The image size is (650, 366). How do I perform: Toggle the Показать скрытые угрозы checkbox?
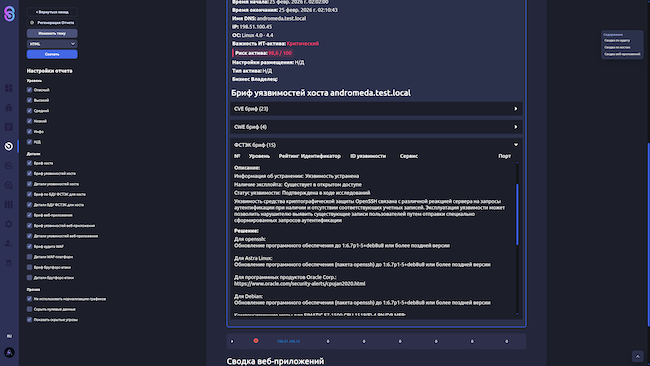(29, 320)
